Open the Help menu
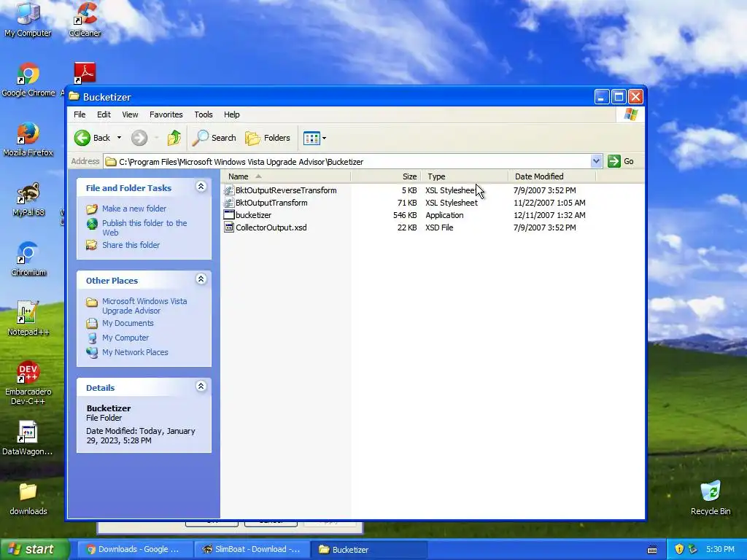Screen dimensions: 747x560 click(231, 114)
